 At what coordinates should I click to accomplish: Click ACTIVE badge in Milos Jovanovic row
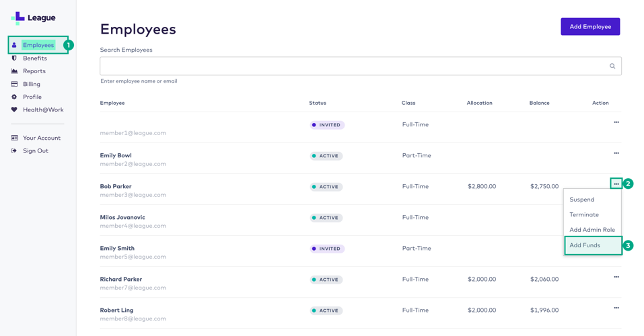[326, 218]
